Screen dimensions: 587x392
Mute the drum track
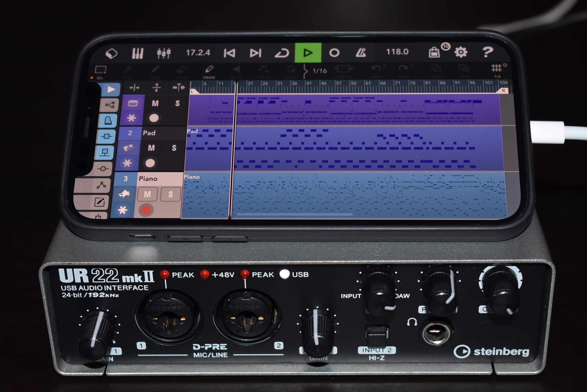click(x=155, y=104)
